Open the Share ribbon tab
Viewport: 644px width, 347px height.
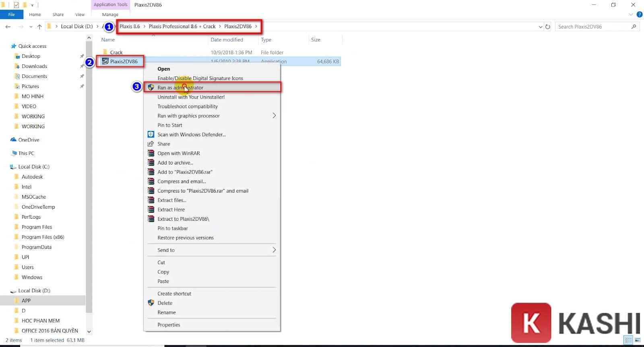58,14
